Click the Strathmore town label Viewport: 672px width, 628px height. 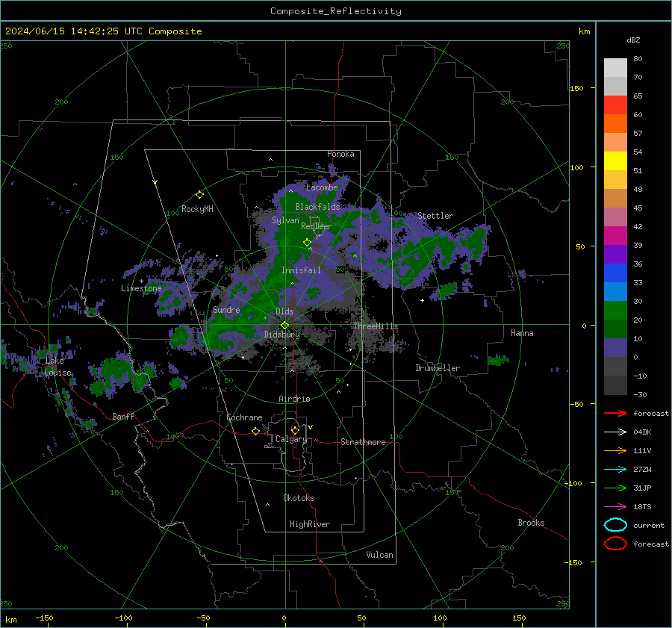point(363,442)
